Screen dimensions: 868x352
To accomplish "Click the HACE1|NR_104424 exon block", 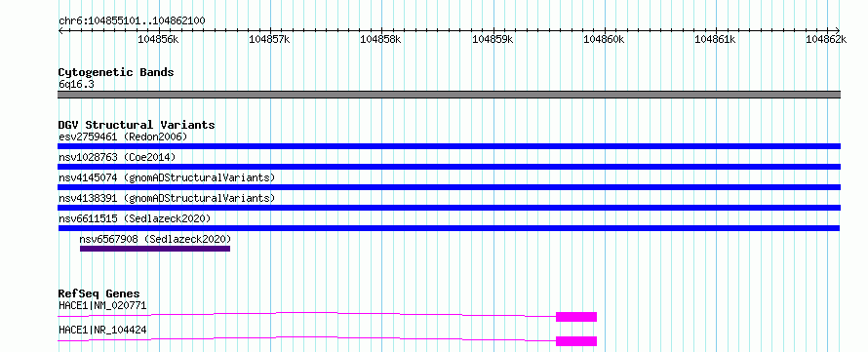I will click(576, 341).
